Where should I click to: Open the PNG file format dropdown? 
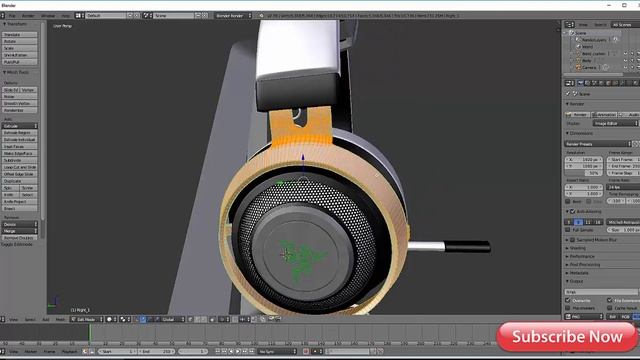click(584, 317)
